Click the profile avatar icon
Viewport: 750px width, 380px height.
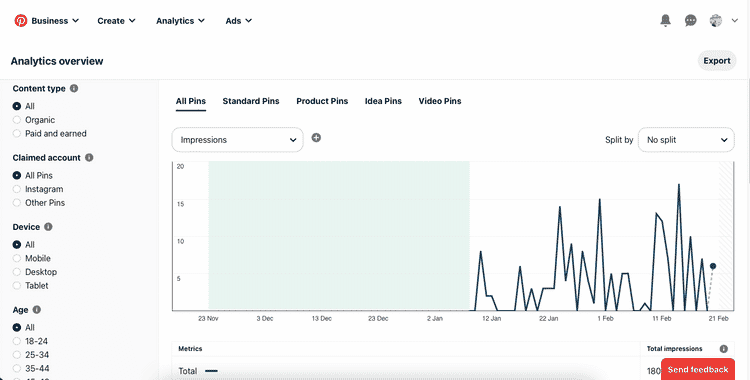coord(716,21)
